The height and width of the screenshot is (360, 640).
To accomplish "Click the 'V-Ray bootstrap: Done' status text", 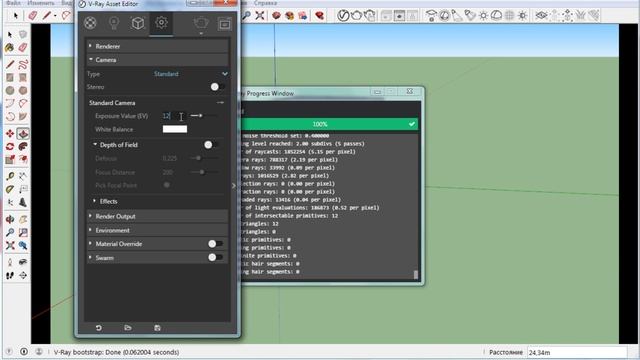I will click(x=116, y=352).
